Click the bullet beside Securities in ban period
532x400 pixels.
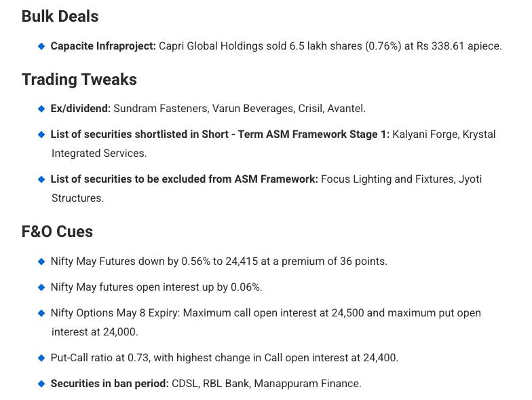41,384
